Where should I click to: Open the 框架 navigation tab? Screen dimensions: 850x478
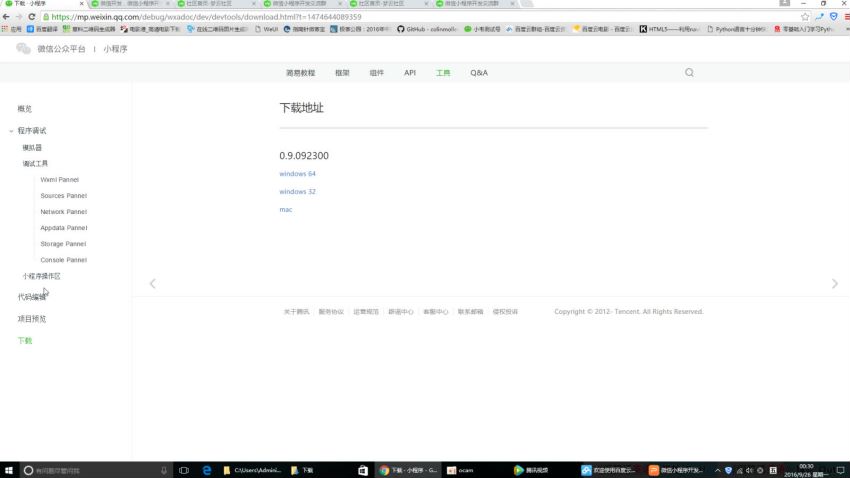tap(342, 73)
